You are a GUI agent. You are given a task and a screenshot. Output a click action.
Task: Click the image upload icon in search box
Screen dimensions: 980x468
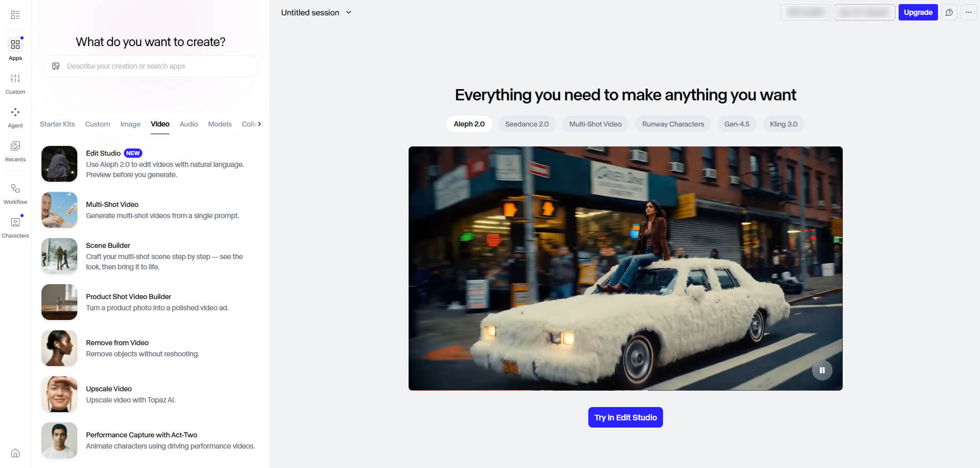click(x=56, y=66)
